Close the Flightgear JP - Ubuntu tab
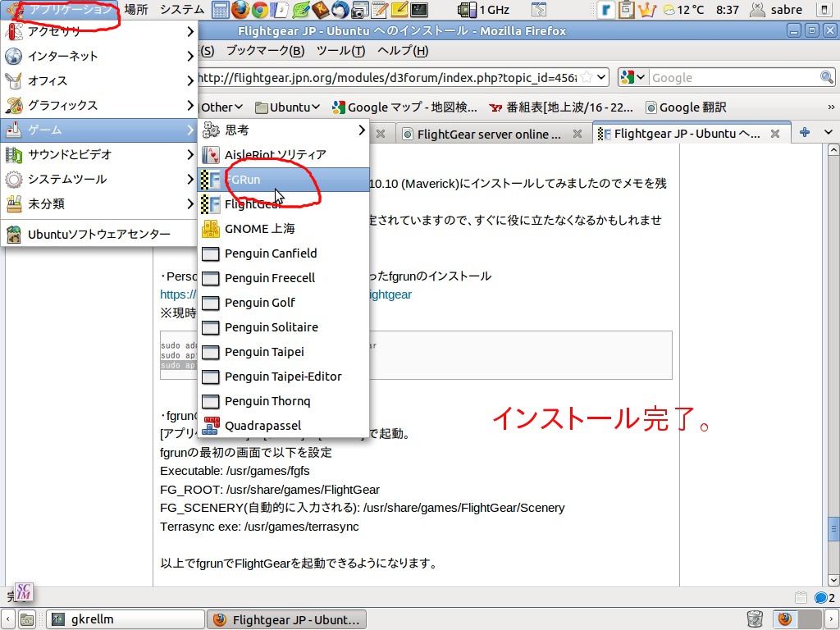 point(774,134)
